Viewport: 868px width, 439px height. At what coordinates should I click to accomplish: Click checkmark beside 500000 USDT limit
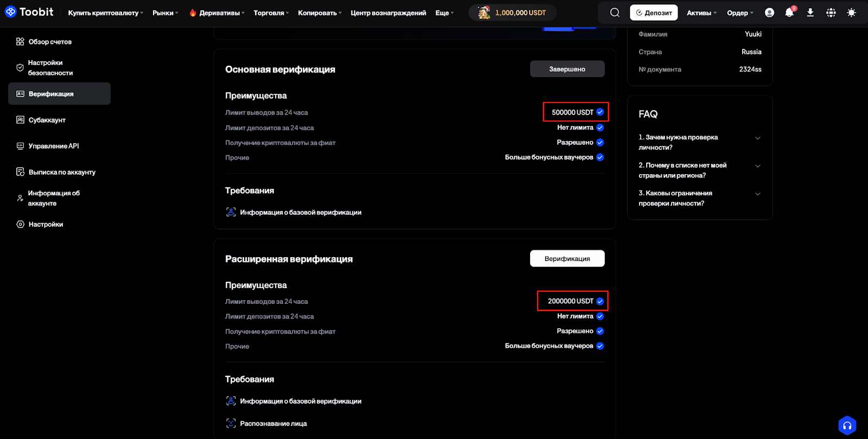600,112
